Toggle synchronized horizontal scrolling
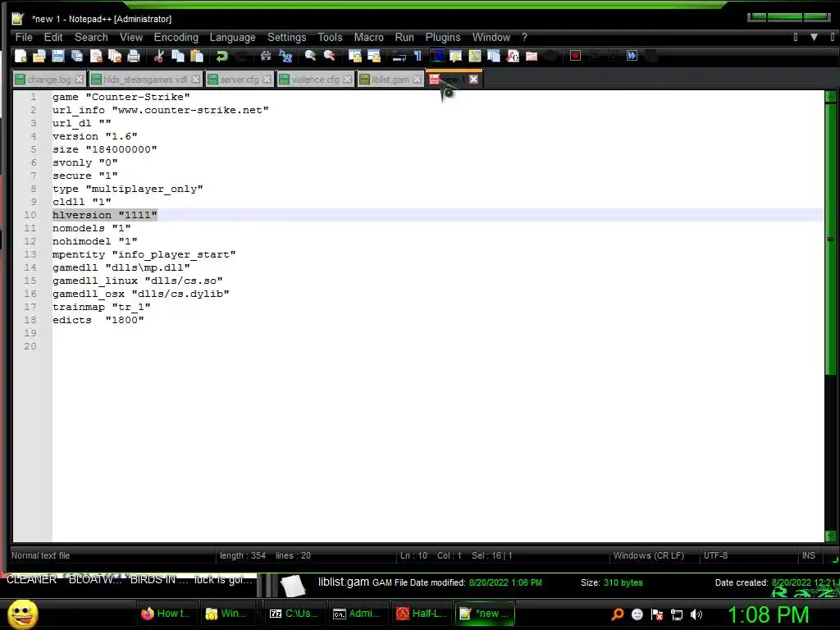This screenshot has height=630, width=840. pyautogui.click(x=374, y=56)
